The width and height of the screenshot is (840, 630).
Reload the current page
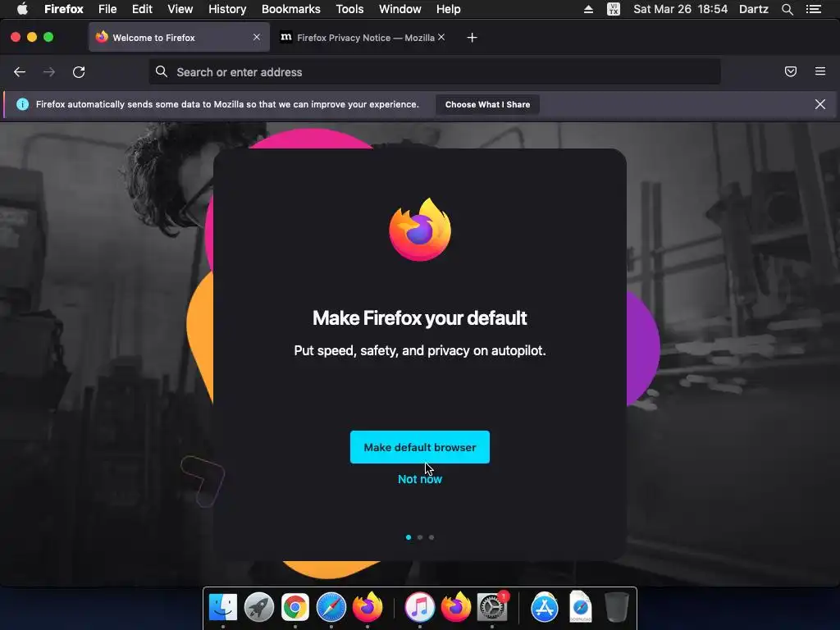point(79,72)
